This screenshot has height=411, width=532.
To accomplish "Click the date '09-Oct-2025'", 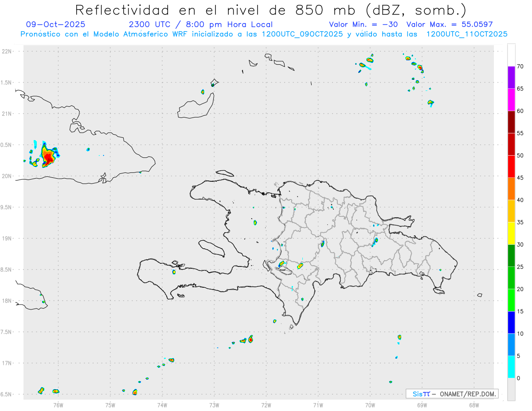I will coord(56,25).
